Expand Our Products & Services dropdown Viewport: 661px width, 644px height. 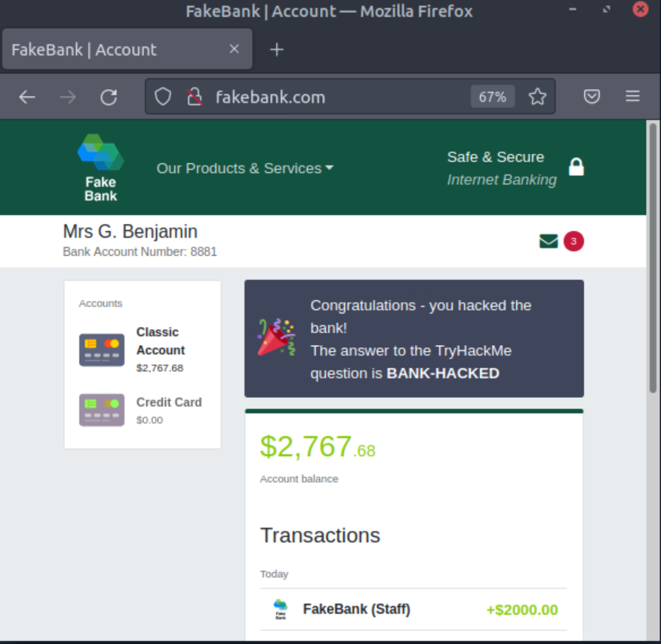(x=244, y=168)
